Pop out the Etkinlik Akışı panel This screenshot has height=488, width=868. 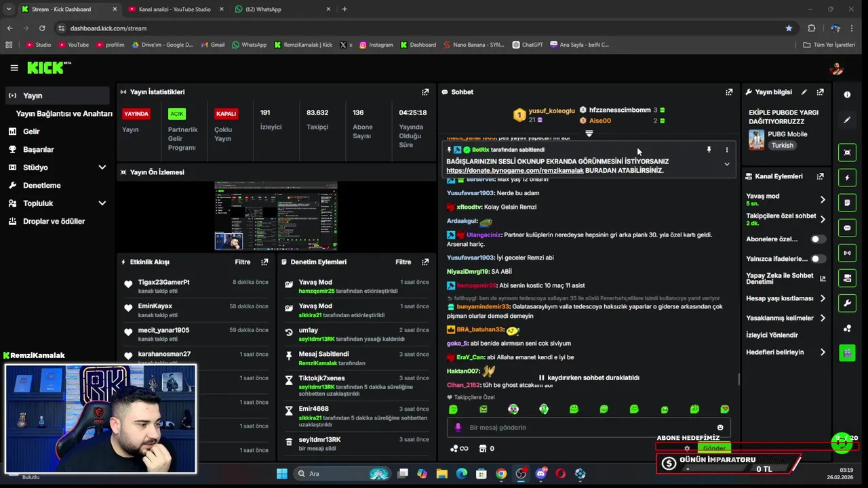click(264, 262)
